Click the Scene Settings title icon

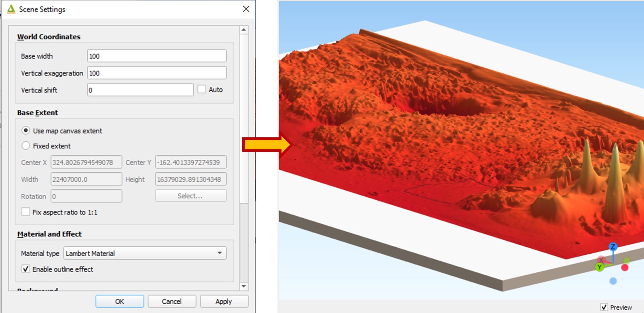(x=11, y=9)
